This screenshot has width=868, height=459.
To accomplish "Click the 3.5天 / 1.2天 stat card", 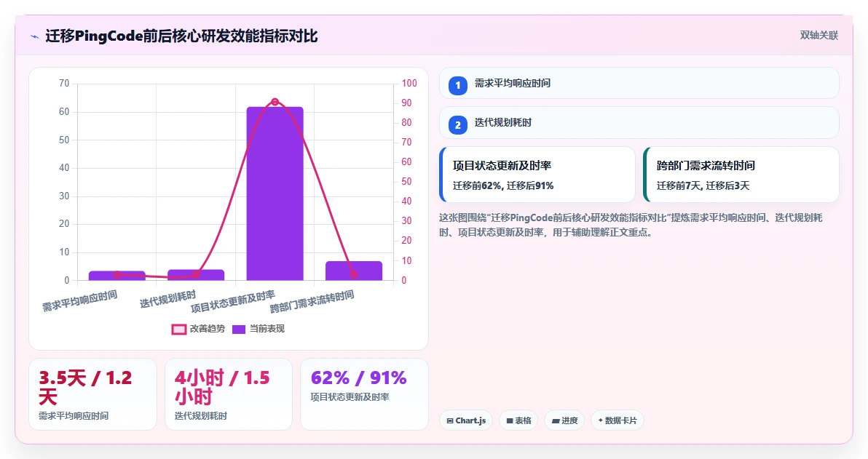I will (92, 394).
